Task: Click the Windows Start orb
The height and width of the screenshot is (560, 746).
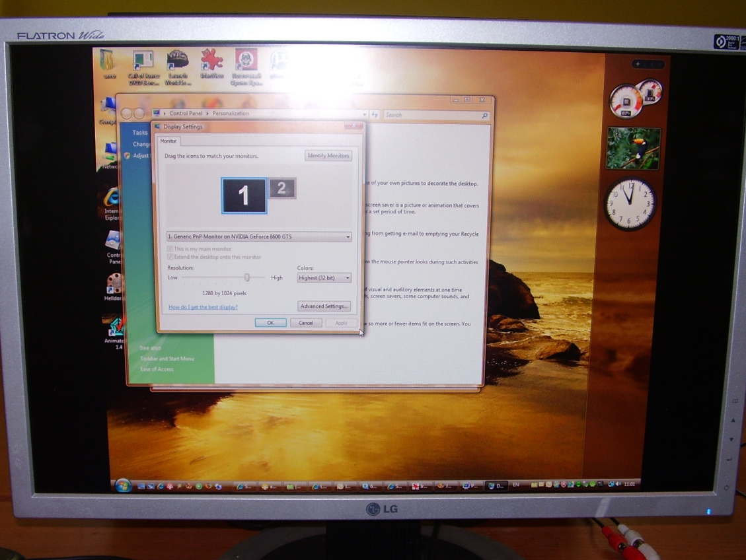Action: point(123,485)
